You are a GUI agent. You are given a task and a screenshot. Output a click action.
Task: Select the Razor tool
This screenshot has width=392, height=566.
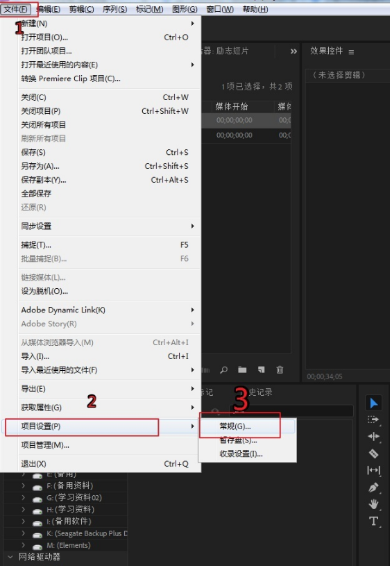(x=373, y=453)
